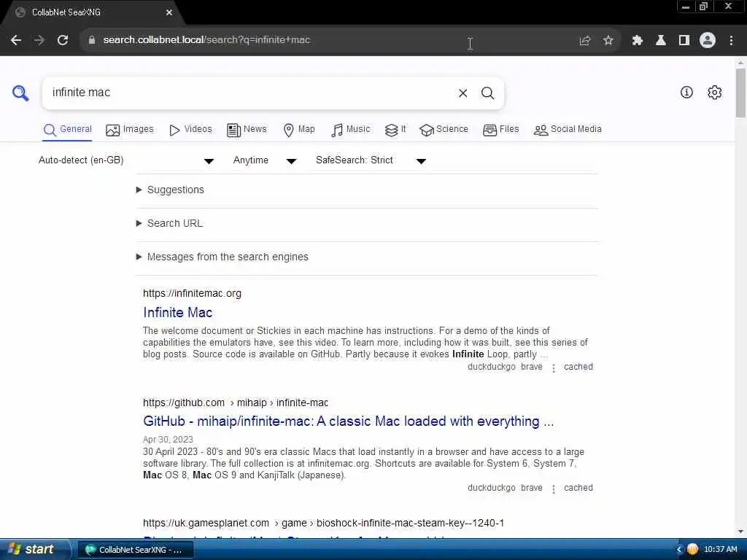The image size is (747, 560).
Task: Click the share page icon in address bar
Action: (585, 41)
